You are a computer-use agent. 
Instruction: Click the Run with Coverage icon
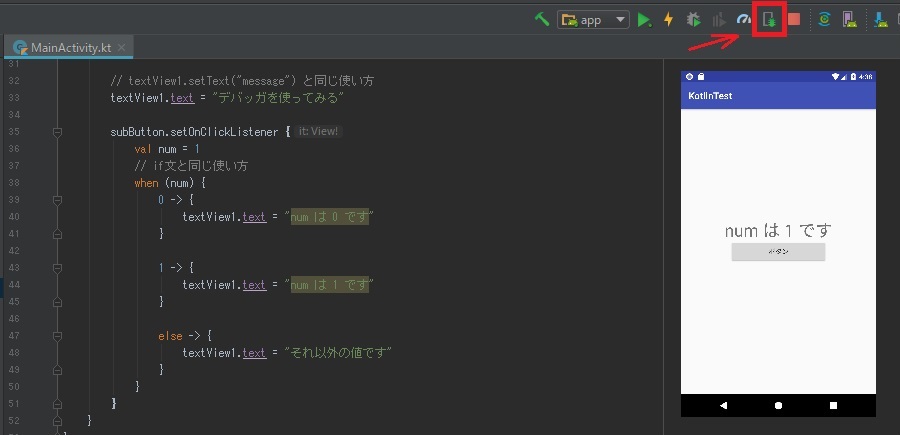pos(719,21)
